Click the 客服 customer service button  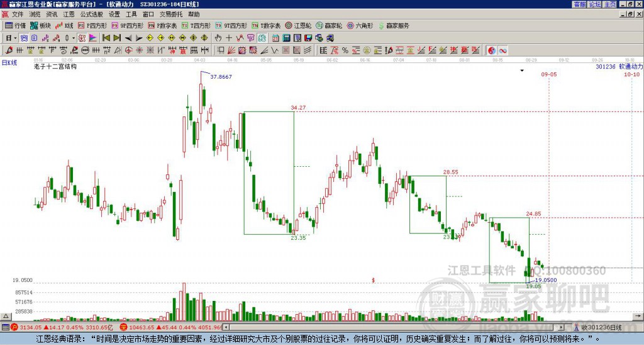tap(579, 4)
